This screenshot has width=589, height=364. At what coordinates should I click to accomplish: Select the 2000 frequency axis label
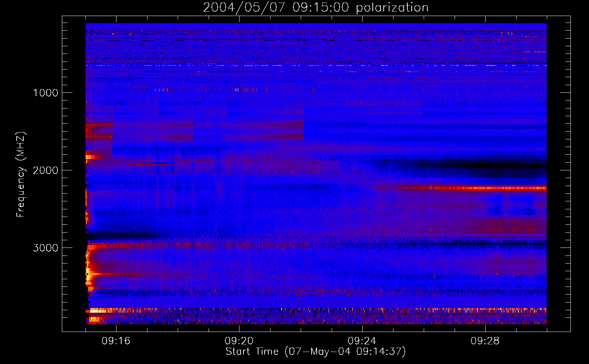pyautogui.click(x=46, y=170)
